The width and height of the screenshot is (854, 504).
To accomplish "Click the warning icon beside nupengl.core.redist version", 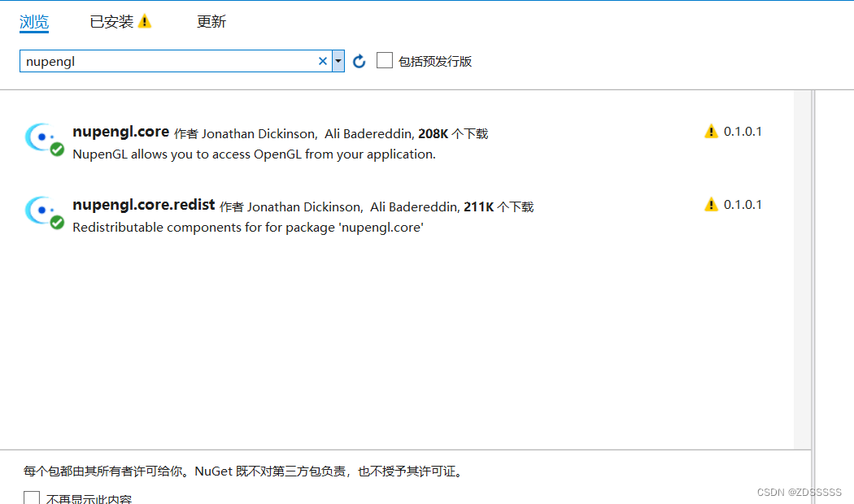I will [x=711, y=204].
